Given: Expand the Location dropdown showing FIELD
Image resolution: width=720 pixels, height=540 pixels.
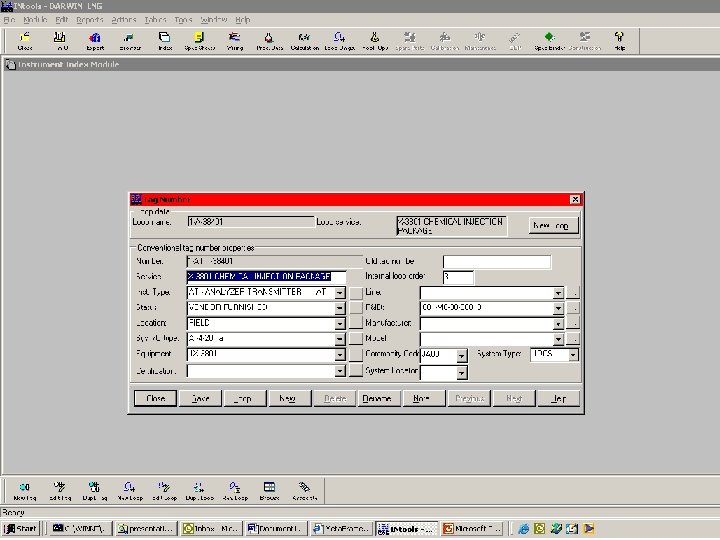Looking at the screenshot, I should pyautogui.click(x=339, y=324).
